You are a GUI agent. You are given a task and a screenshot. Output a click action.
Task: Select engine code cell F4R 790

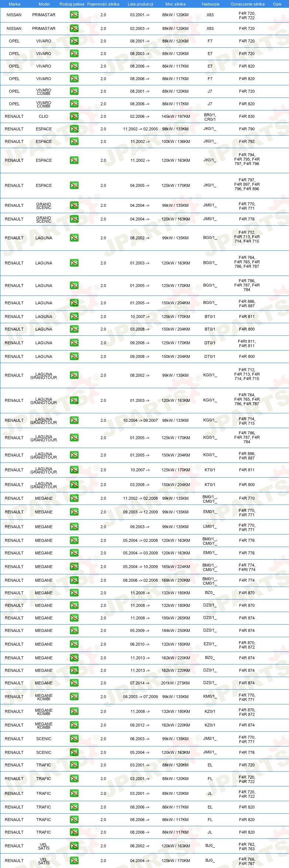(247, 129)
